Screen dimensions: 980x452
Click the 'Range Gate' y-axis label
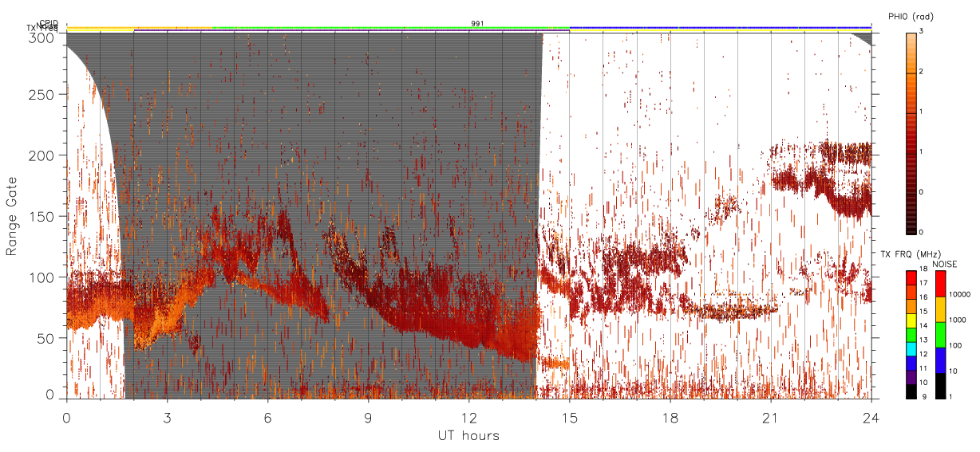coord(12,216)
